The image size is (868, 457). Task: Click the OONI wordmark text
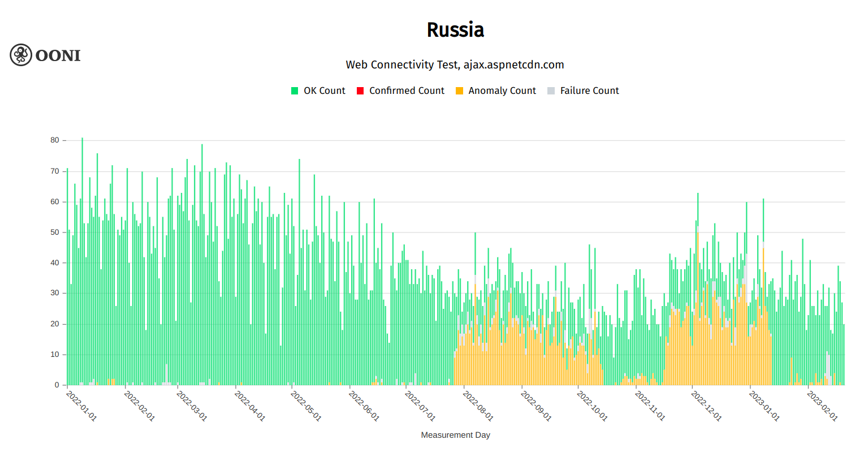58,55
